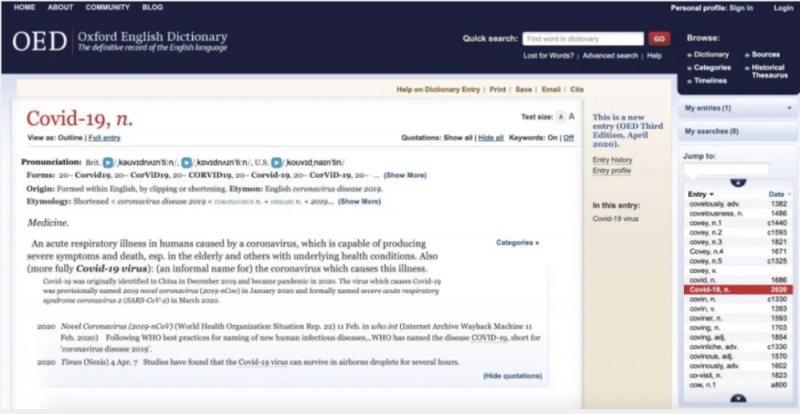This screenshot has width=800, height=414.
Task: Show More forms of Covid-19
Action: [404, 175]
